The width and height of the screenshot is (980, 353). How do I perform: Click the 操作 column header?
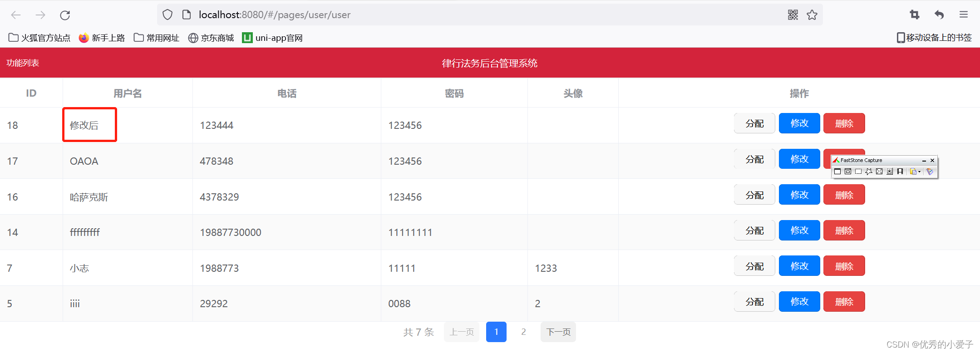pos(799,93)
